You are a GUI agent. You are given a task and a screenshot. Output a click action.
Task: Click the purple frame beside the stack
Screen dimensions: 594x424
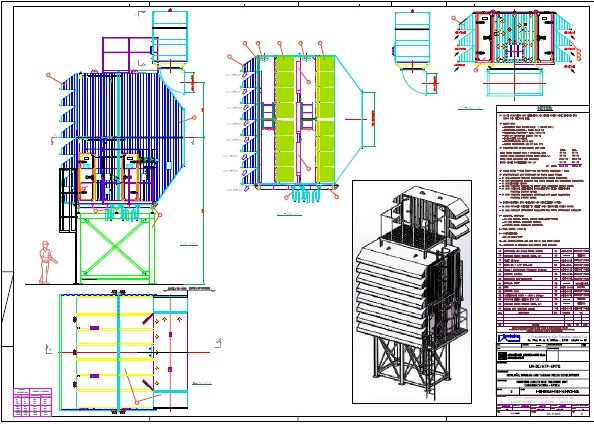coord(127,54)
